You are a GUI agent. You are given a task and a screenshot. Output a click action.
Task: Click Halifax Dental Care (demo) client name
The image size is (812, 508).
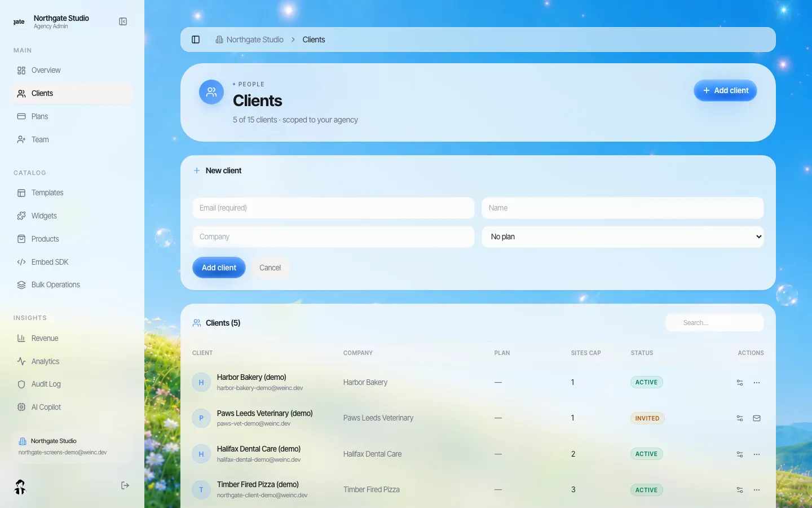tap(259, 449)
